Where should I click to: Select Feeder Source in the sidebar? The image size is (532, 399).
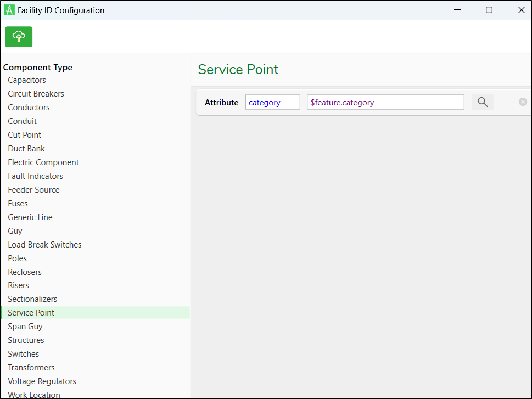[33, 190]
